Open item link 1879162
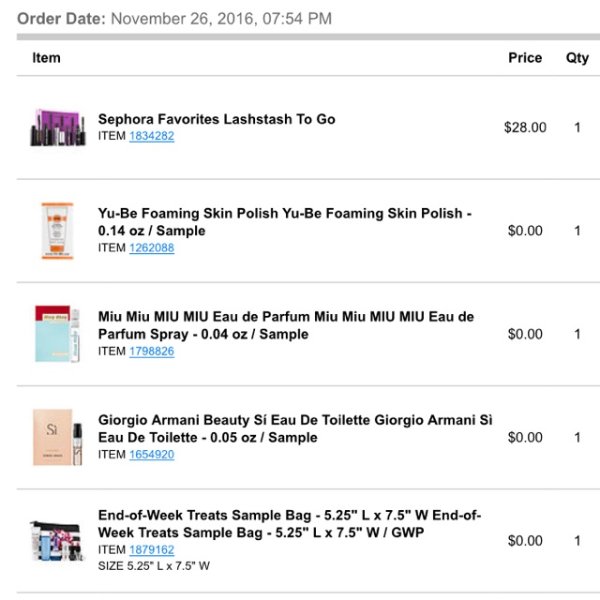 152,549
